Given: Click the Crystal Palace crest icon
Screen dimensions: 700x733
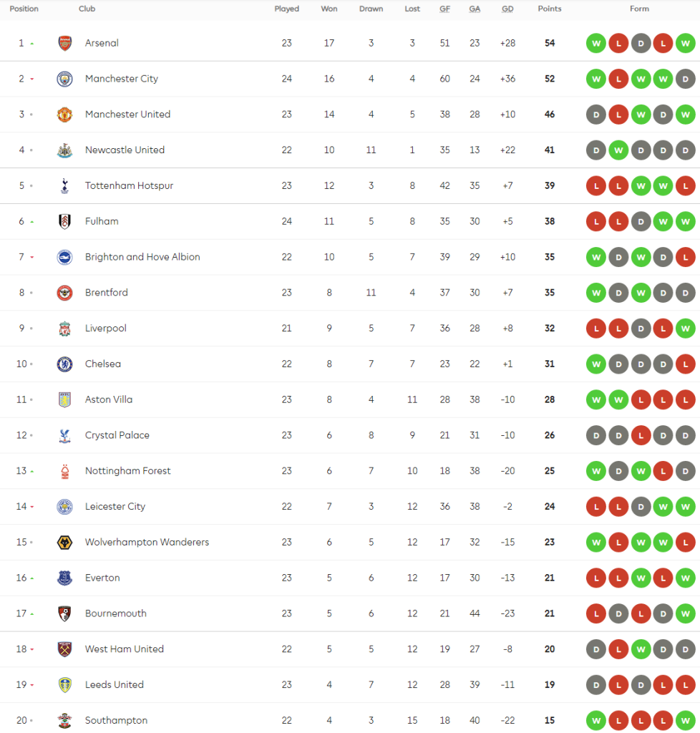Looking at the screenshot, I should pyautogui.click(x=65, y=435).
